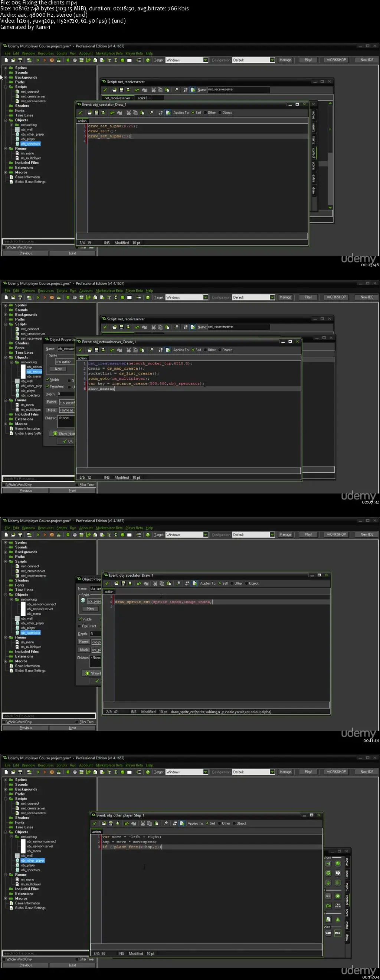Open Resources menu in 00:03:46 frame
Viewport: 380px width, 980px height.
tap(46, 53)
